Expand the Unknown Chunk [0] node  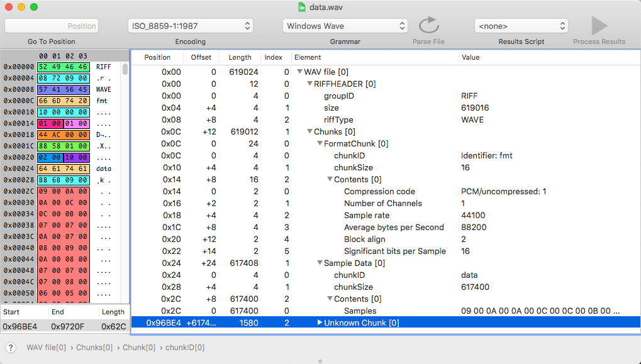tap(320, 323)
